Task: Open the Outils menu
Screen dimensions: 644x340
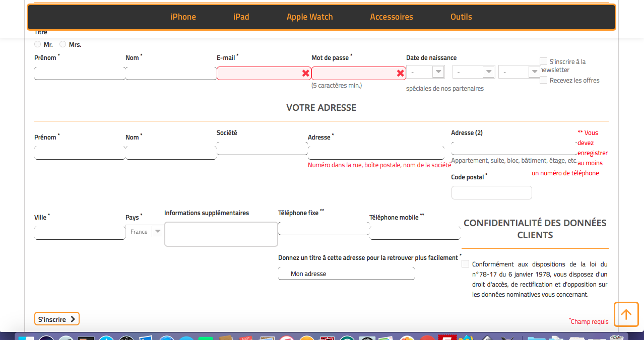Action: tap(461, 17)
